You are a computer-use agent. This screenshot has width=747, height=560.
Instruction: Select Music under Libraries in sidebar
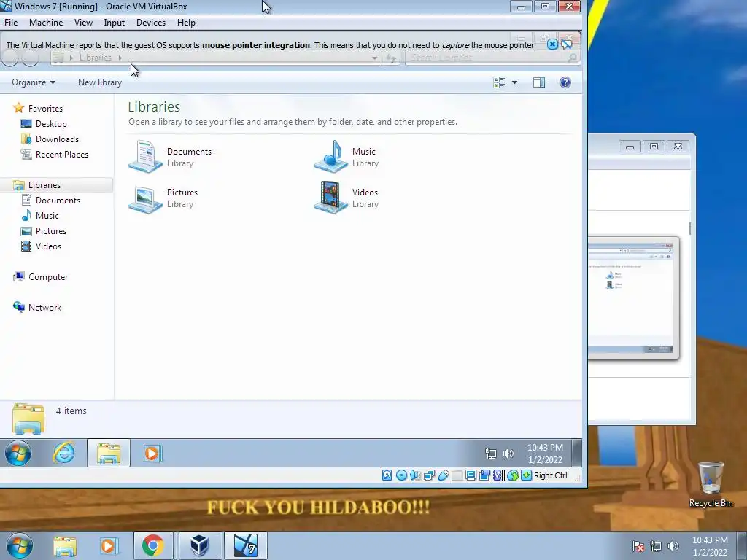pos(41,216)
